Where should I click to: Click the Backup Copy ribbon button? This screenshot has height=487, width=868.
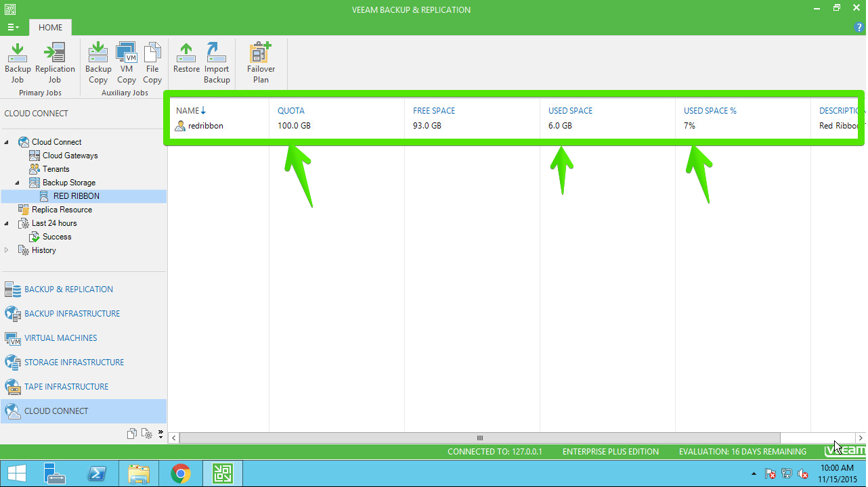click(x=98, y=63)
